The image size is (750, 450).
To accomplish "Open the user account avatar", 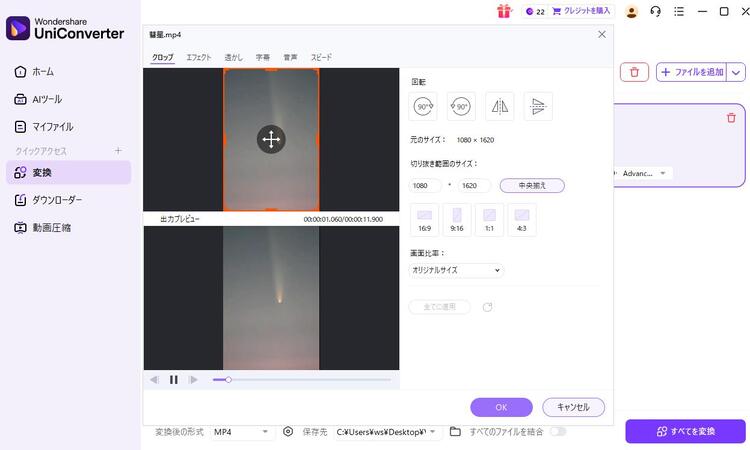I will [x=631, y=11].
